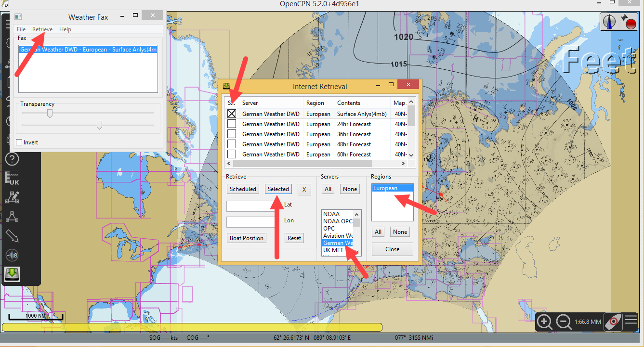
Task: Click None under Regions
Action: (400, 232)
